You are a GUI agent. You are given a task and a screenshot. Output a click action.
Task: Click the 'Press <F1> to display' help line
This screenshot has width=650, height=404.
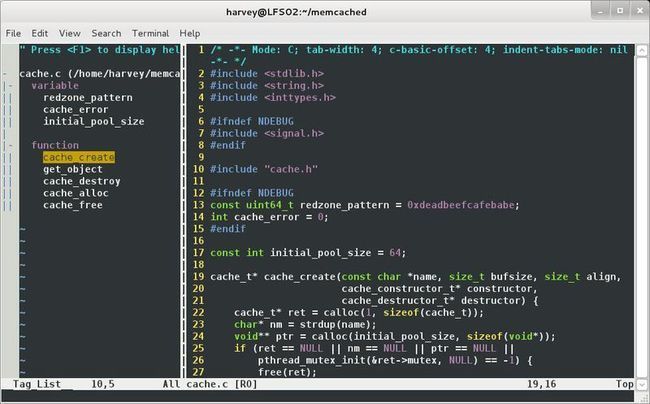(x=99, y=50)
